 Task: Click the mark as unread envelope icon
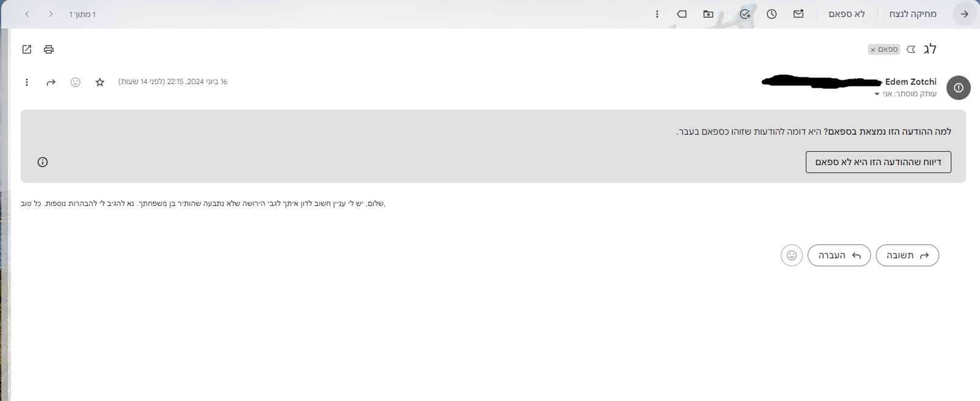[798, 14]
